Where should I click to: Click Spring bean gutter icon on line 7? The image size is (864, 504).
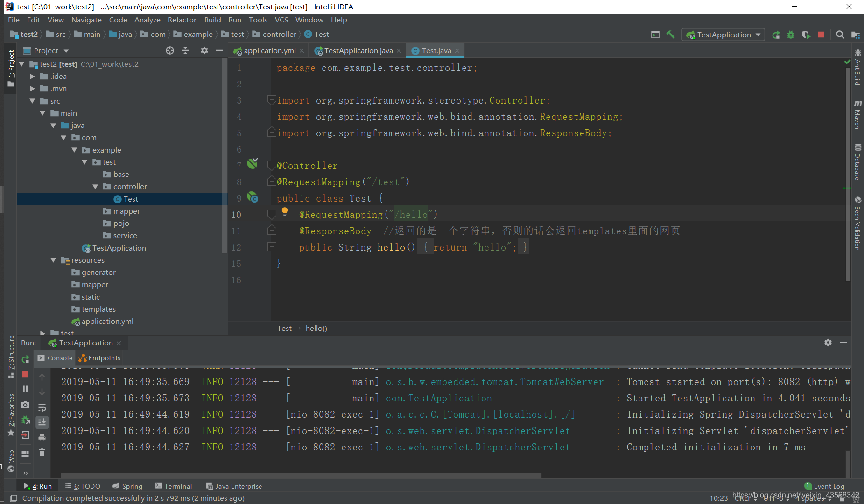[253, 163]
